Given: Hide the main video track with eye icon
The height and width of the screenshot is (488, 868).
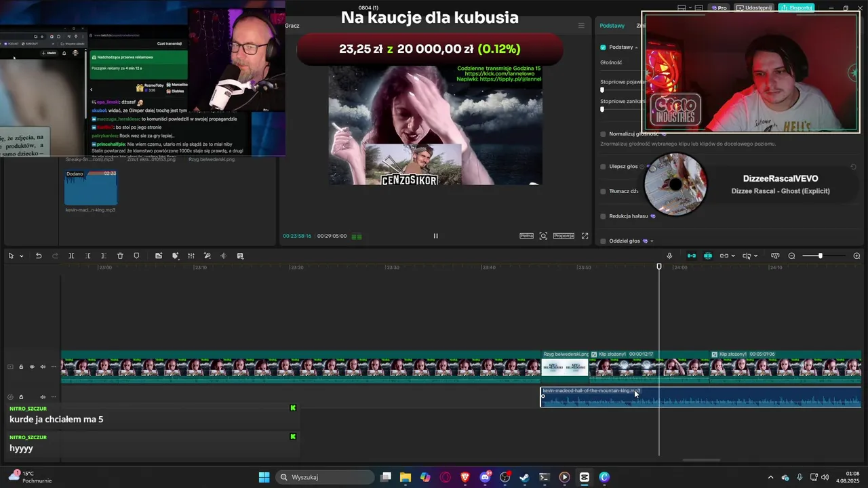Looking at the screenshot, I should [x=32, y=367].
